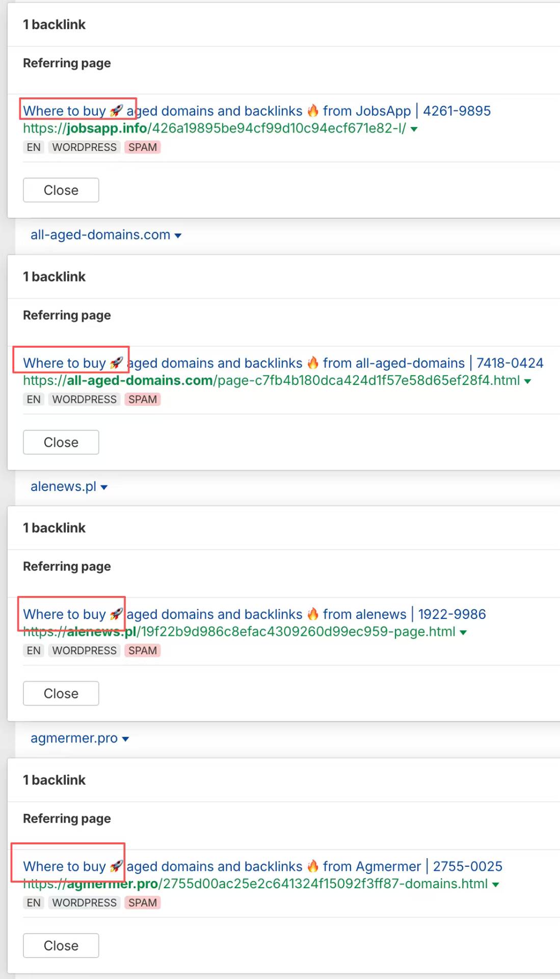Click rocket emoji in alenews page title

[x=116, y=614]
